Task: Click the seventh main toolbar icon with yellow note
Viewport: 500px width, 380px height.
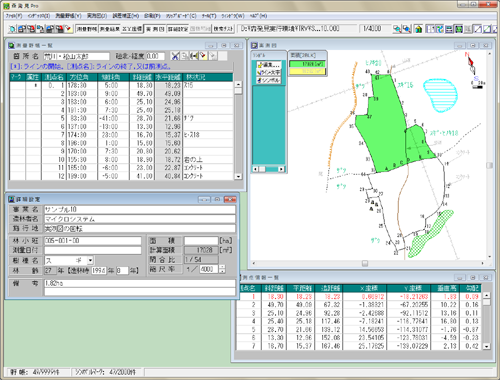Action: pyautogui.click(x=69, y=29)
